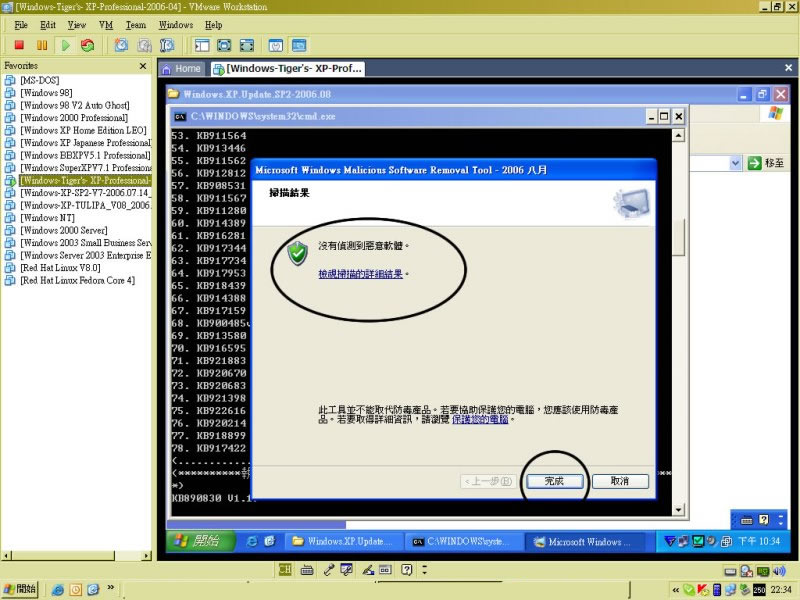Screen dimensions: 800x600
Task: Select [Windows 98] in Favorites
Action: coord(46,93)
